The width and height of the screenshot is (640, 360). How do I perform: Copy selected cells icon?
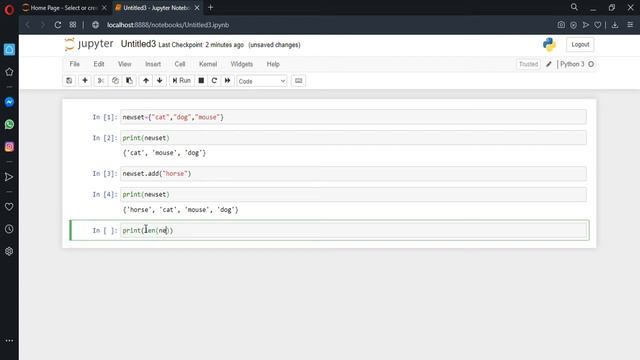[x=115, y=81]
